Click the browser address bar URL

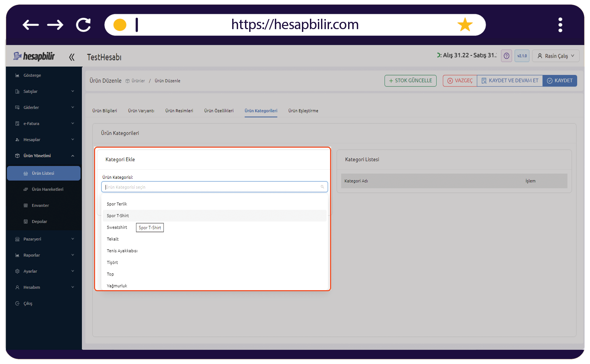(x=295, y=25)
